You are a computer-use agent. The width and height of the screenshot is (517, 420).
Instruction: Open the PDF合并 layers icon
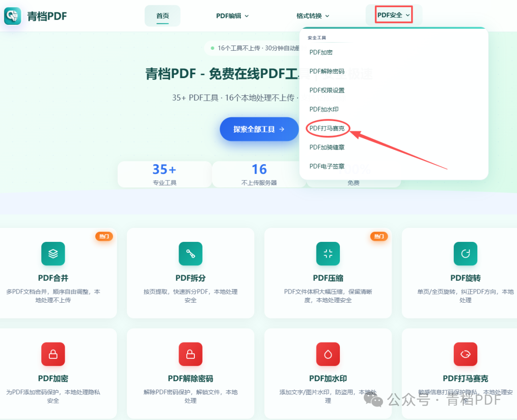[x=53, y=253]
